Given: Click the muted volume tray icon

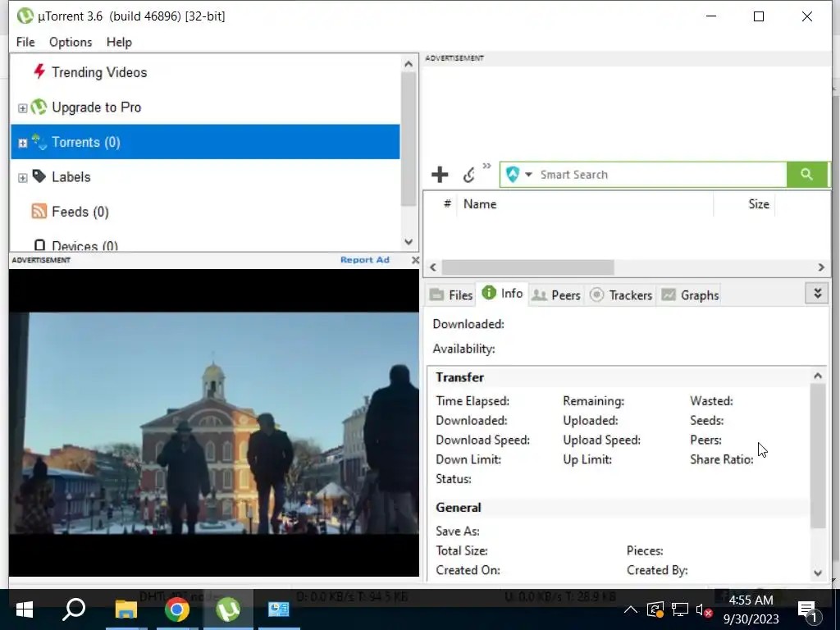Looking at the screenshot, I should click(x=704, y=610).
